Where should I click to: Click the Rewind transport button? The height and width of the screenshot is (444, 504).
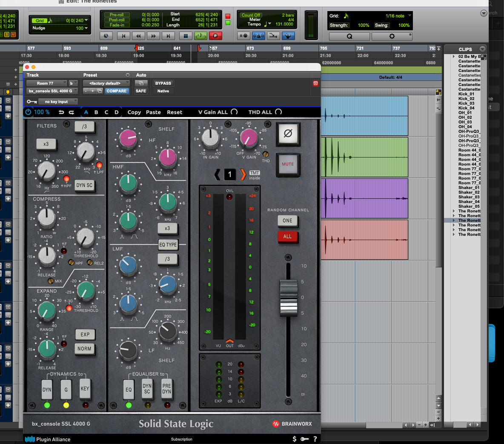point(138,36)
